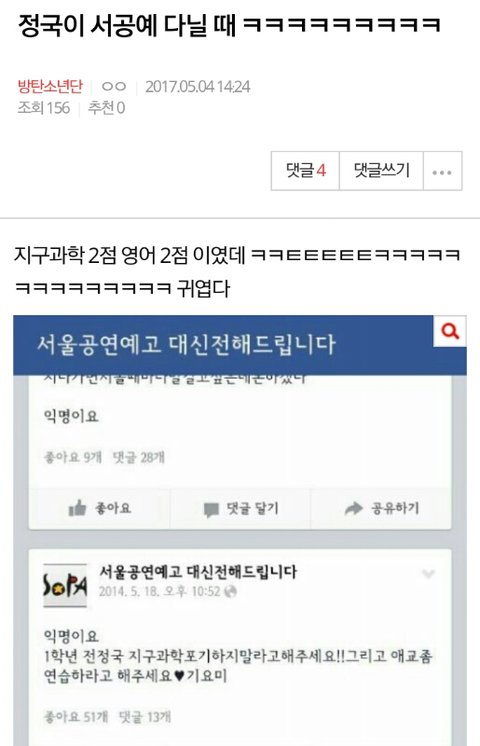Screen dimensions: 480x746
Task: Open the 서울공연예고 대신전해드립니다 page name
Action: pyautogui.click(x=198, y=571)
